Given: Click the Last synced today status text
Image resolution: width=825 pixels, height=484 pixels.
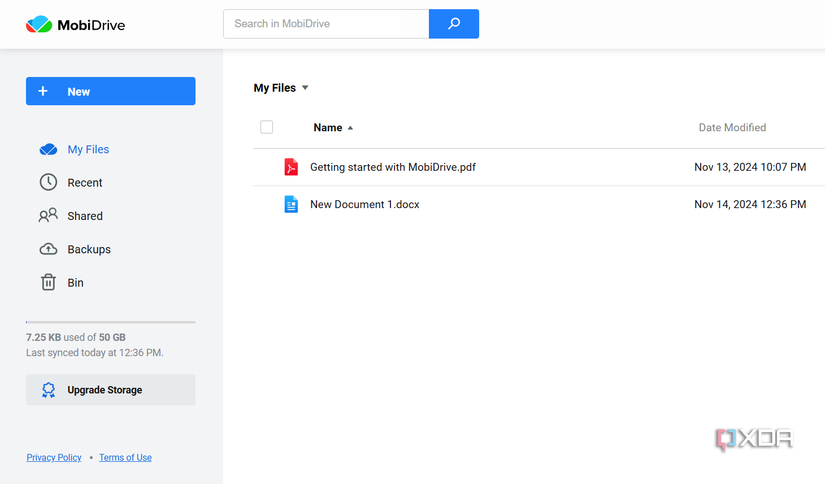Looking at the screenshot, I should 95,352.
